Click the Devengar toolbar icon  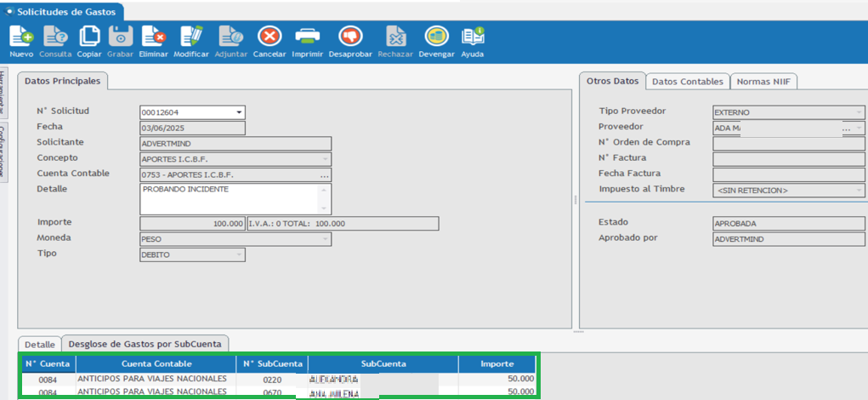click(x=437, y=37)
